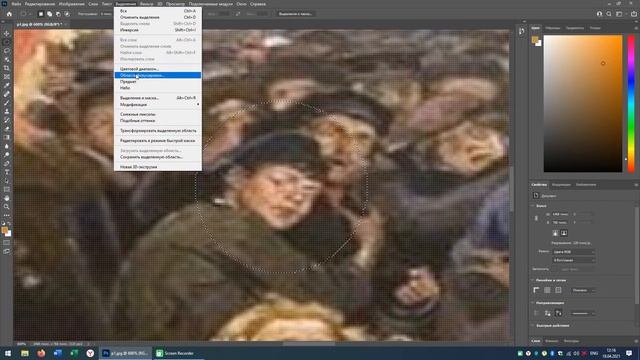Select the Rectangle shape tool
The width and height of the screenshot is (640, 360).
click(7, 189)
